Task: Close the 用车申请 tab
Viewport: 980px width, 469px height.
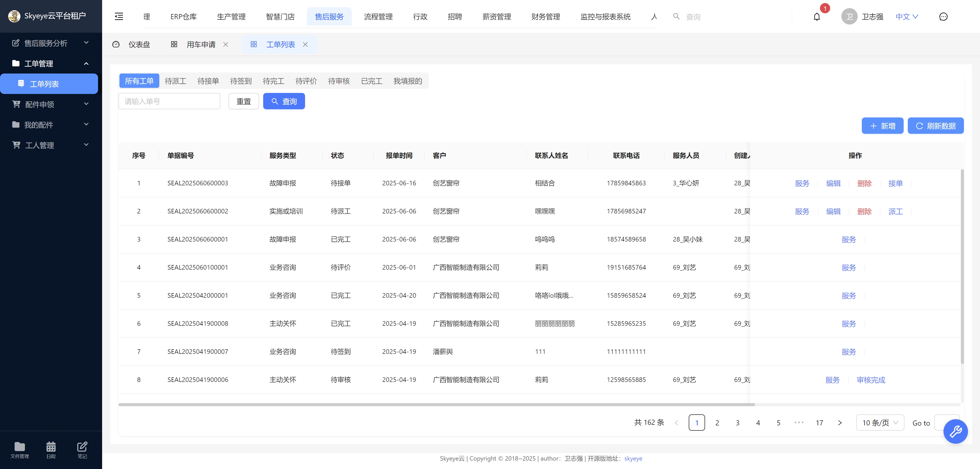Action: pos(226,44)
